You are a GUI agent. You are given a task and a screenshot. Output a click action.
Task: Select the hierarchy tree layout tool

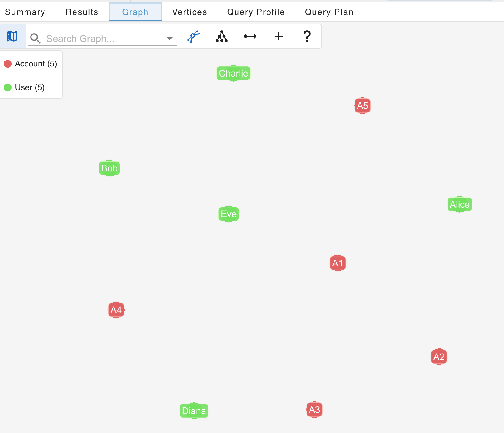(x=221, y=36)
